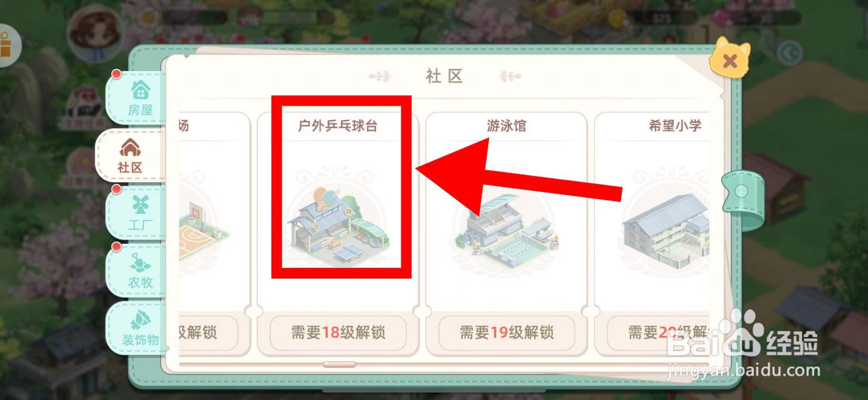Open the gift box icon
The height and width of the screenshot is (400, 868).
tap(7, 46)
